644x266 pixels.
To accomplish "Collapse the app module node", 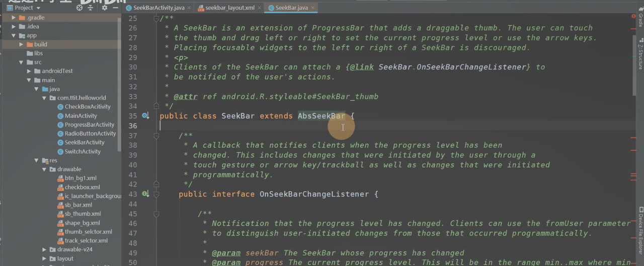I will (14, 36).
